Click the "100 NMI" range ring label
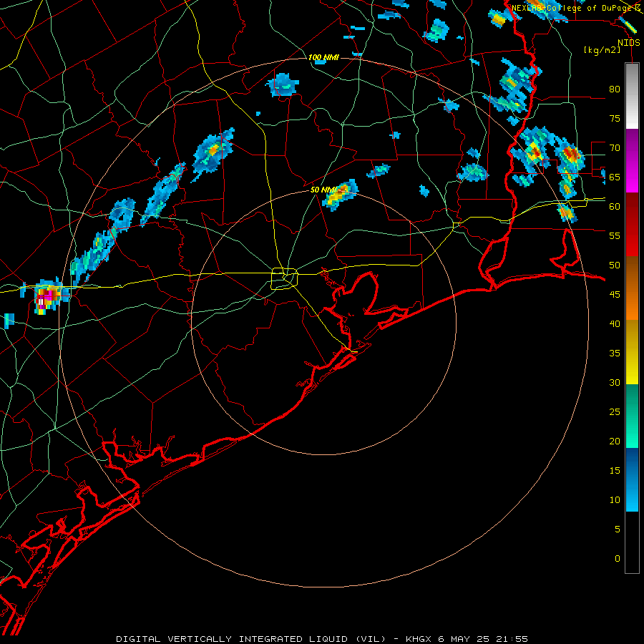This screenshot has width=644, height=644. [323, 57]
